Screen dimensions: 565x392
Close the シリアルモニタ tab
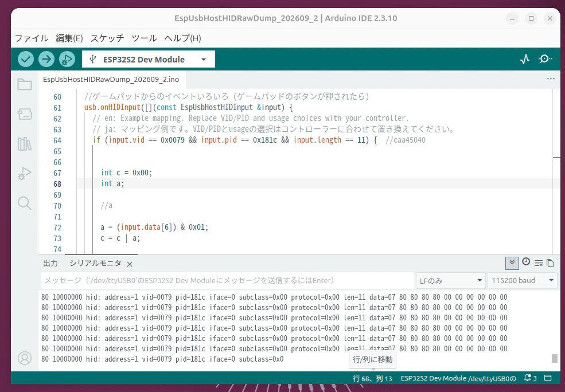point(130,264)
